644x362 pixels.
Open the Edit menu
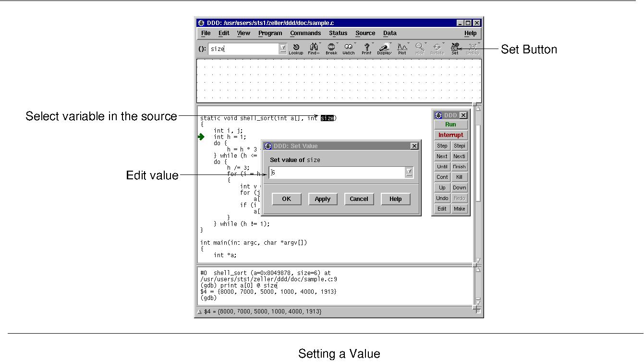pyautogui.click(x=224, y=33)
